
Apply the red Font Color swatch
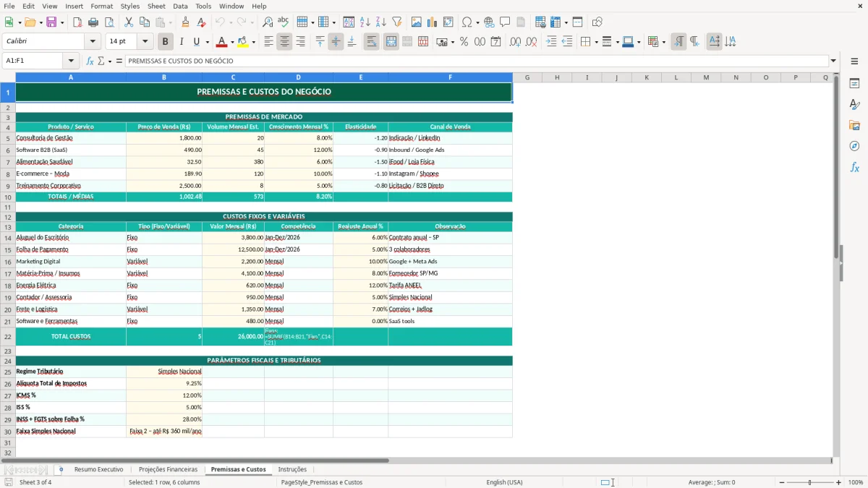221,42
